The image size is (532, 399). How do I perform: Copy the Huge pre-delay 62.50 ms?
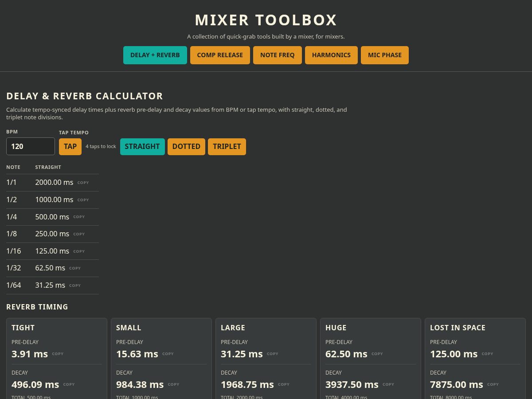pyautogui.click(x=377, y=354)
